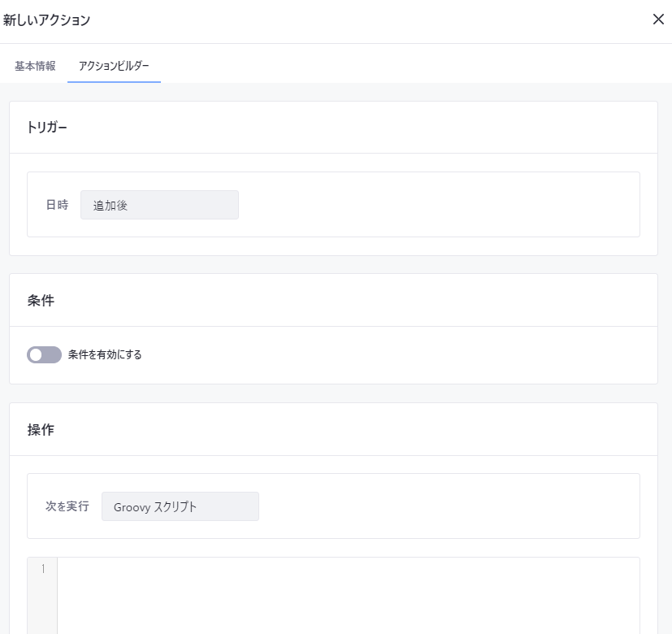Expand the Groovy スクリプト dropdown
The image size is (672, 634).
pyautogui.click(x=180, y=506)
